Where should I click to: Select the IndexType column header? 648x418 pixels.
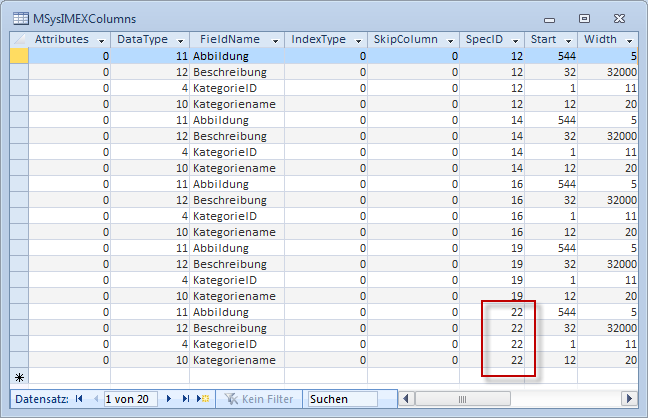tap(318, 40)
